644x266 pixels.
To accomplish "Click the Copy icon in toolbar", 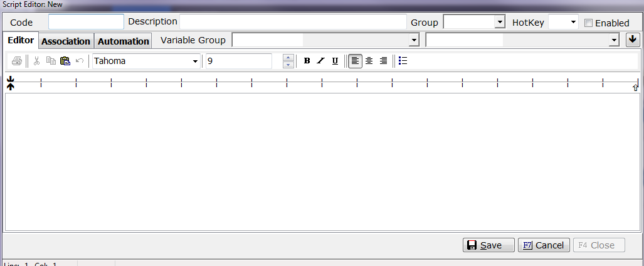I will point(51,61).
